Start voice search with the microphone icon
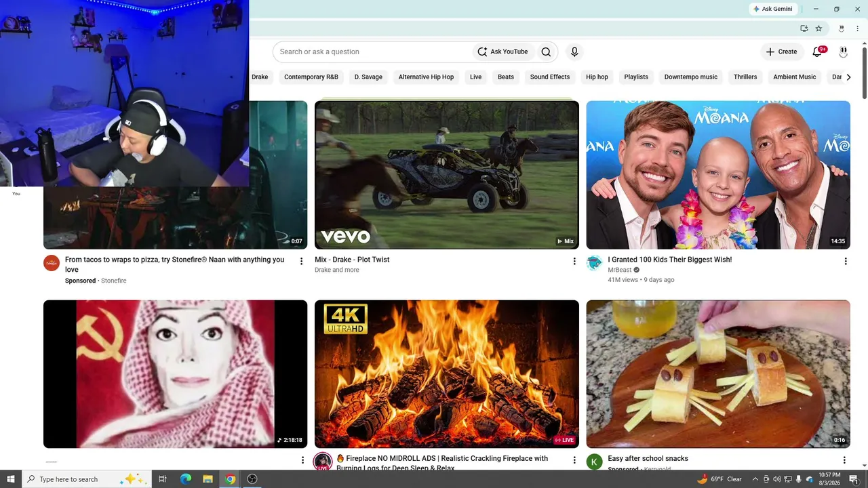 [574, 52]
